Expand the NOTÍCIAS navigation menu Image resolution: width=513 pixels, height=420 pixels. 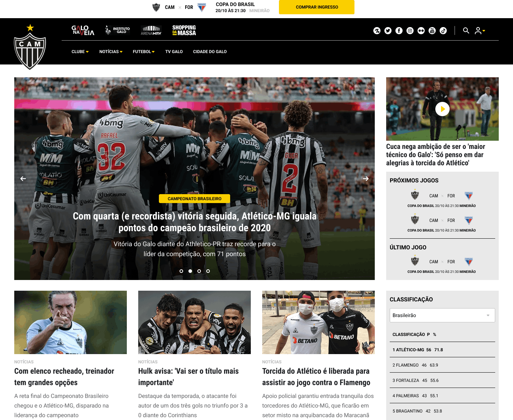pyautogui.click(x=111, y=52)
